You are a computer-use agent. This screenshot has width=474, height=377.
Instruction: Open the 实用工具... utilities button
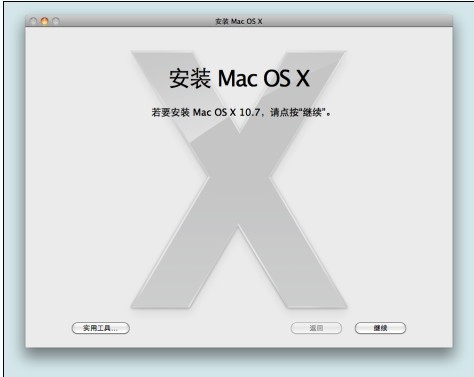(101, 328)
